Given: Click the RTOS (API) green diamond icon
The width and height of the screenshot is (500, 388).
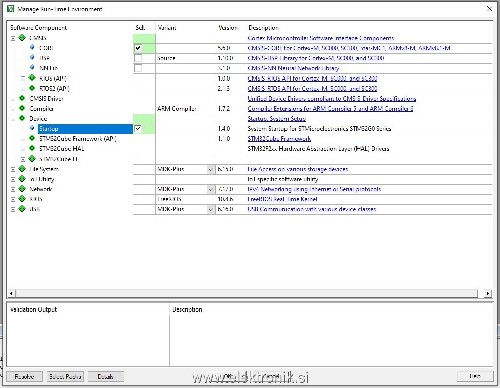Looking at the screenshot, I should (x=32, y=78).
